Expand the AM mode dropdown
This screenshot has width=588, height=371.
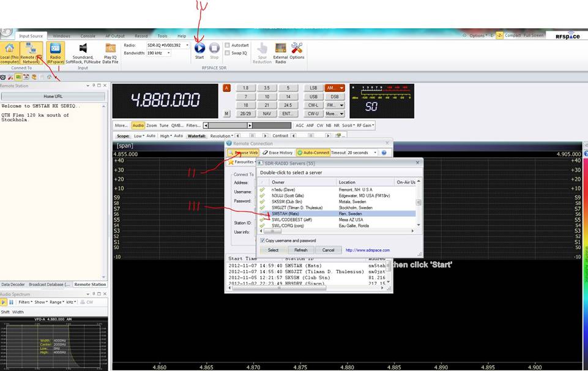point(341,88)
